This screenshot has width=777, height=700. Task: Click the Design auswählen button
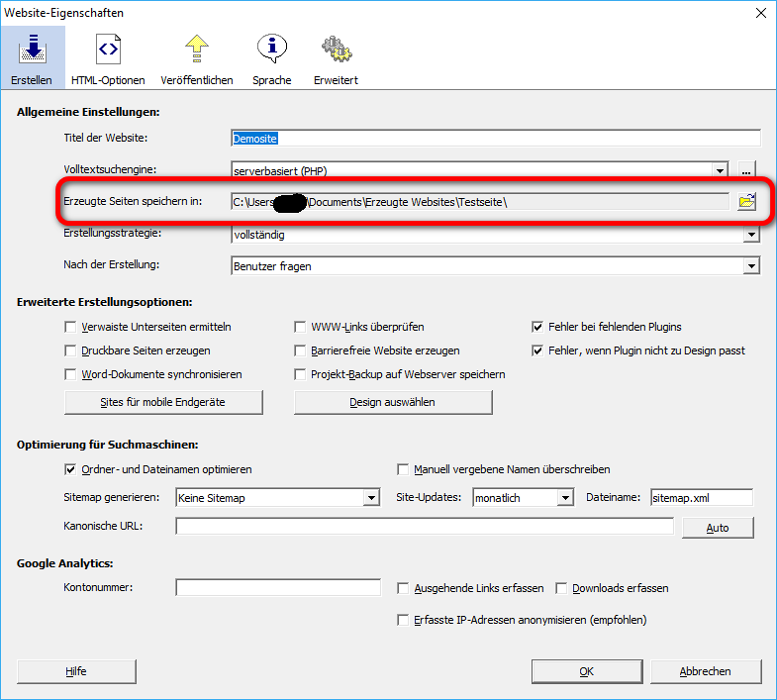click(392, 402)
